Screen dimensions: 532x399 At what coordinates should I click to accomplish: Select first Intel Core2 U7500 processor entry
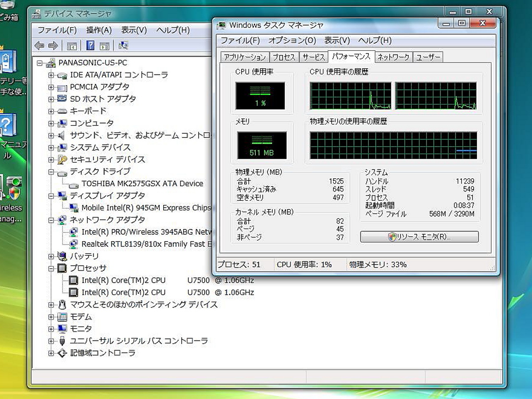168,280
